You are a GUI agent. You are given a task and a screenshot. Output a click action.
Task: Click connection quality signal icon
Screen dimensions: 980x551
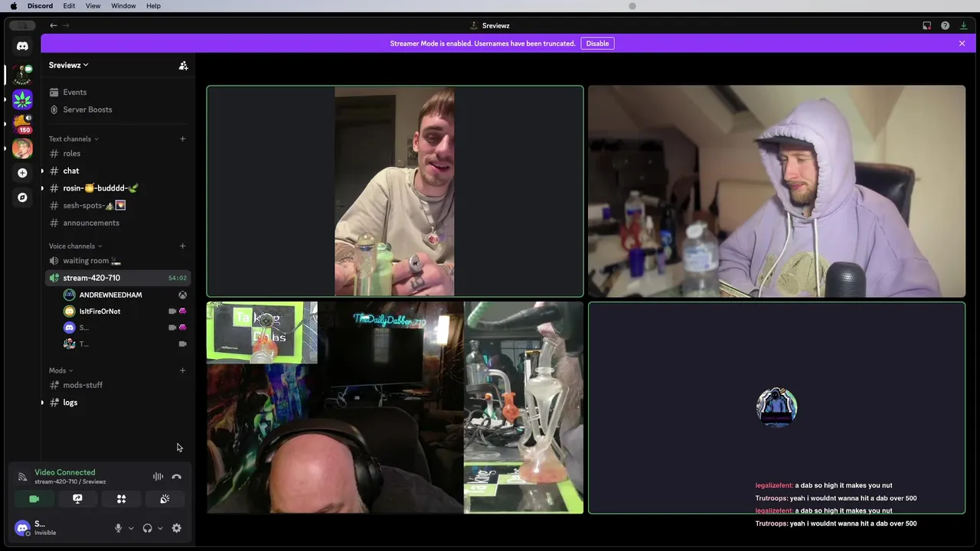[22, 477]
